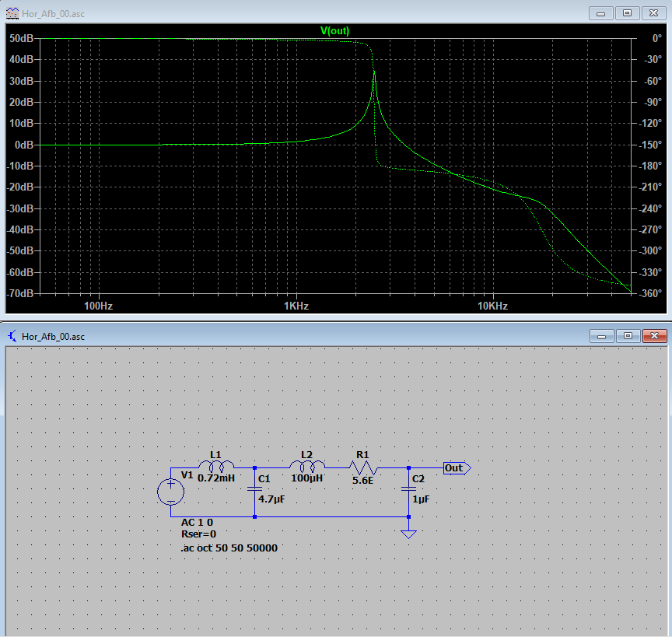Click the V(out) trace label in plot

[x=334, y=31]
